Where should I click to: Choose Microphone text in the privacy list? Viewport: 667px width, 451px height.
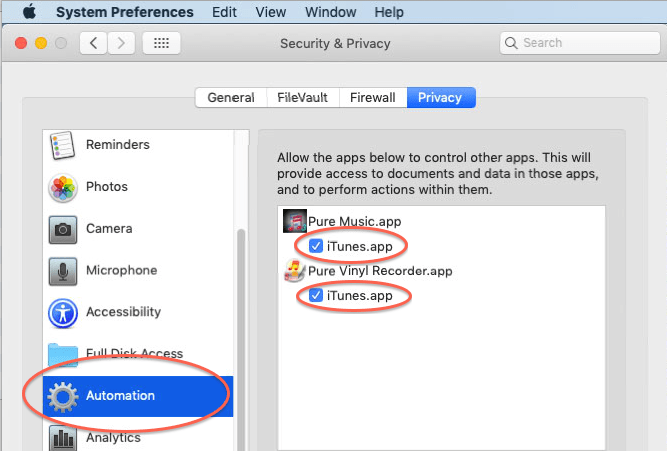tap(122, 270)
